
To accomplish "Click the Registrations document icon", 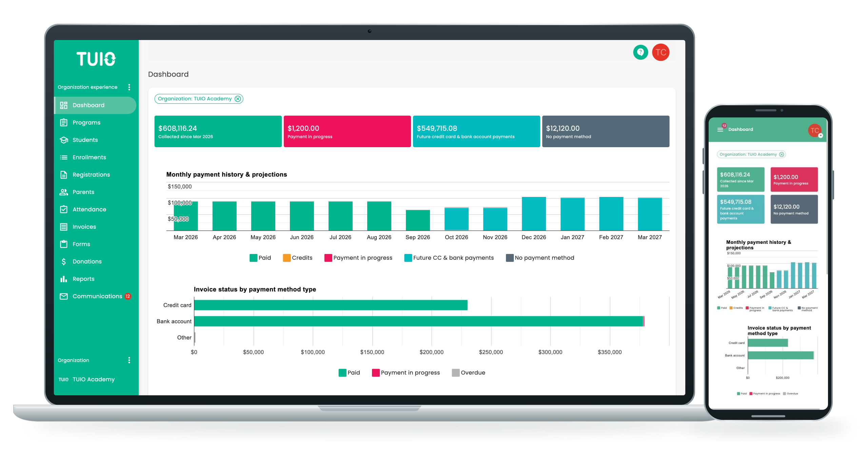I will coord(63,175).
